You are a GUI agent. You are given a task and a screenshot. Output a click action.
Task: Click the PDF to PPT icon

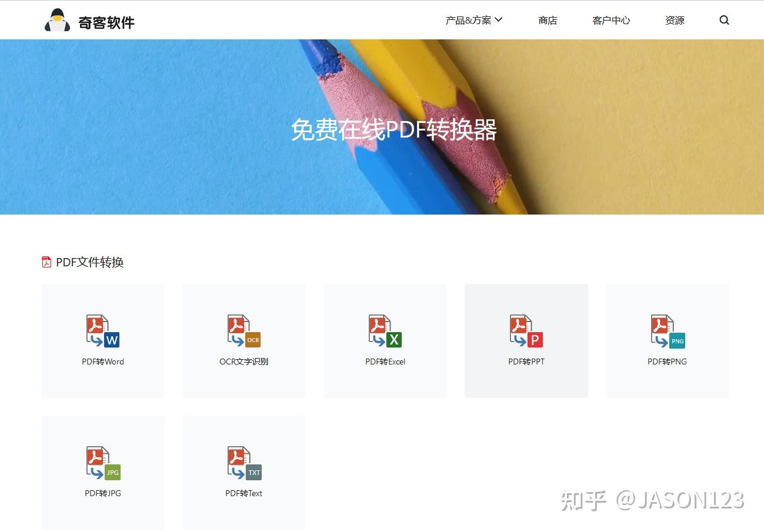click(526, 331)
